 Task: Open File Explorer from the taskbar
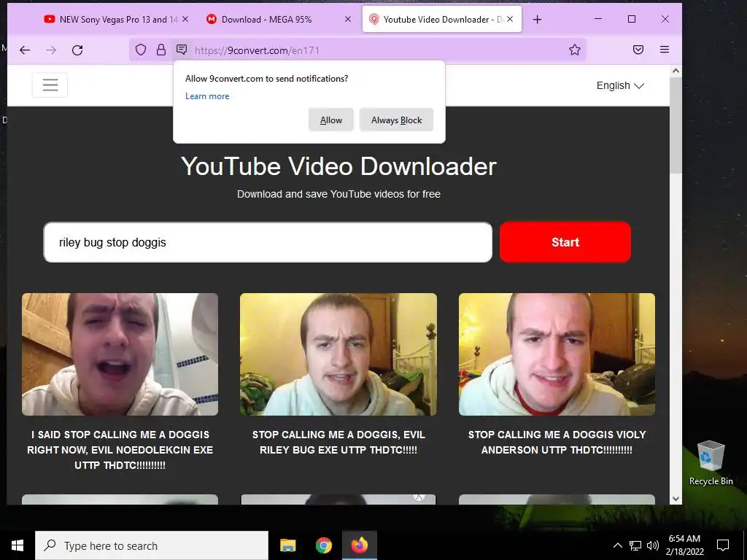pos(287,545)
